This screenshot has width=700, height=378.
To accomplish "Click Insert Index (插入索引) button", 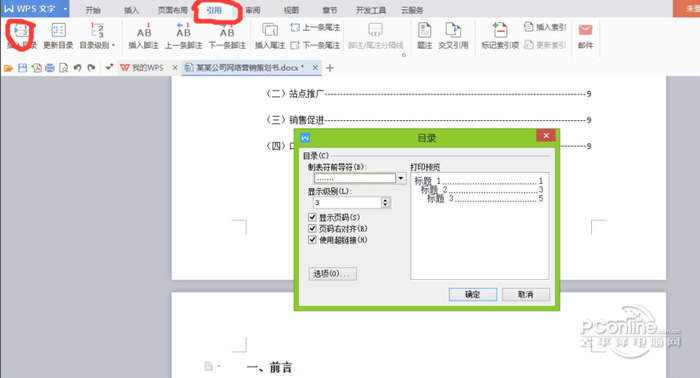I will 545,27.
